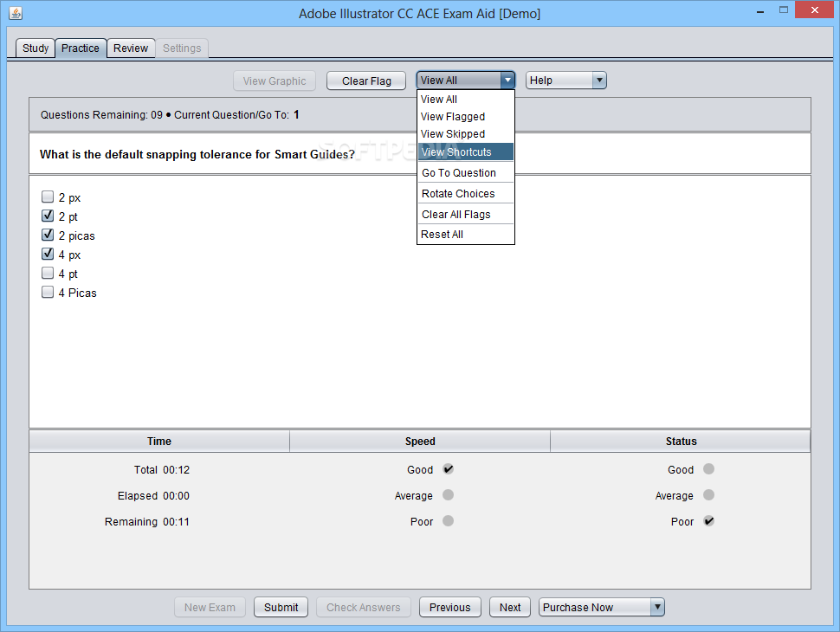Select the Poor status indicator
Image resolution: width=840 pixels, height=632 pixels.
[x=708, y=520]
